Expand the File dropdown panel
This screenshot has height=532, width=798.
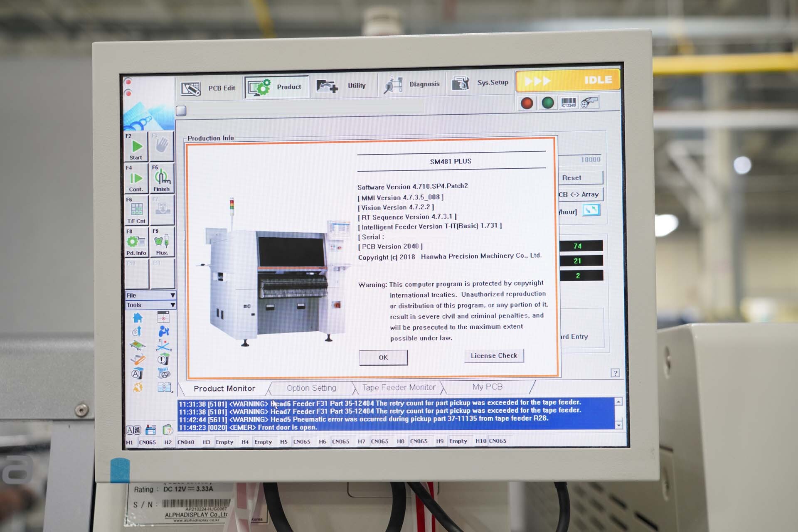click(150, 295)
